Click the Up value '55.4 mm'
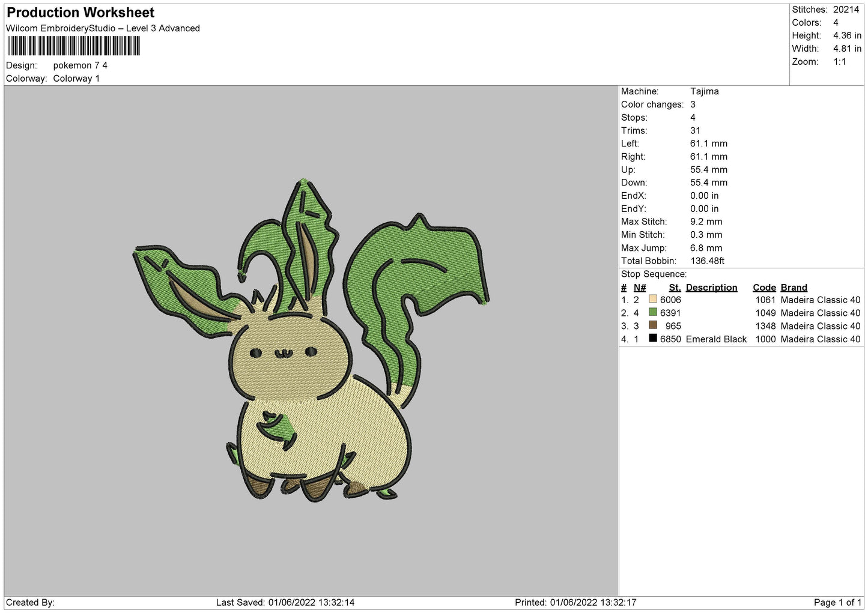868x613 pixels. click(709, 170)
